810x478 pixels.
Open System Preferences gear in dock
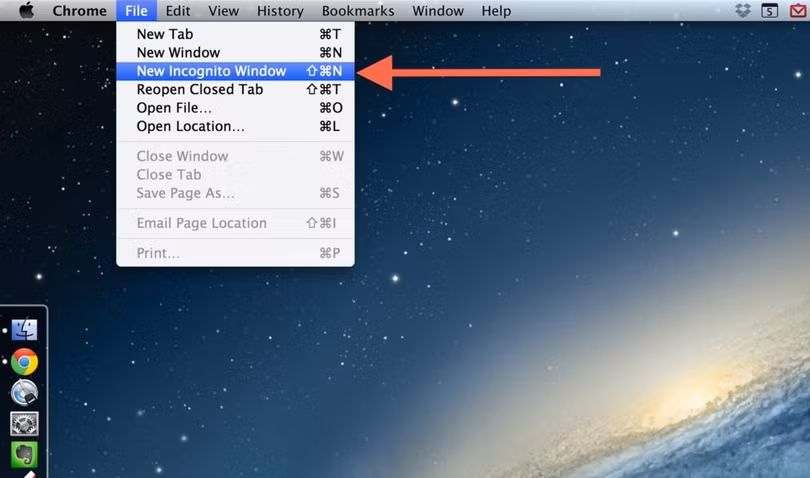click(24, 424)
